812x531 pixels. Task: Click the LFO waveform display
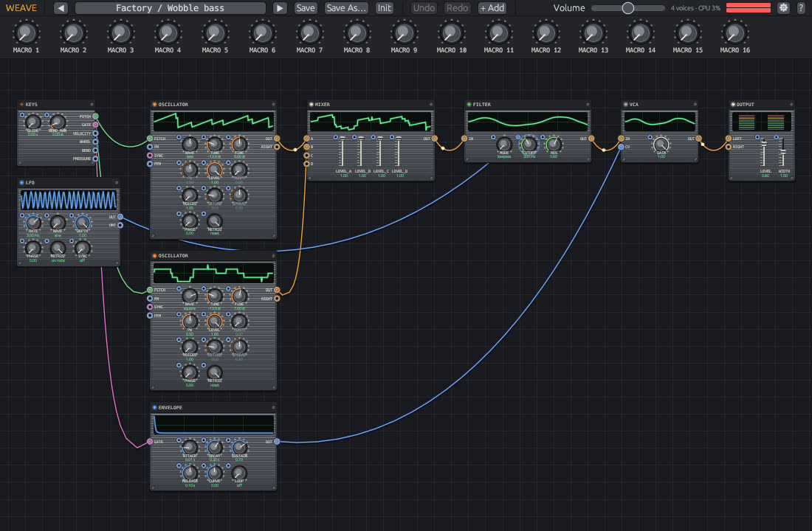68,200
